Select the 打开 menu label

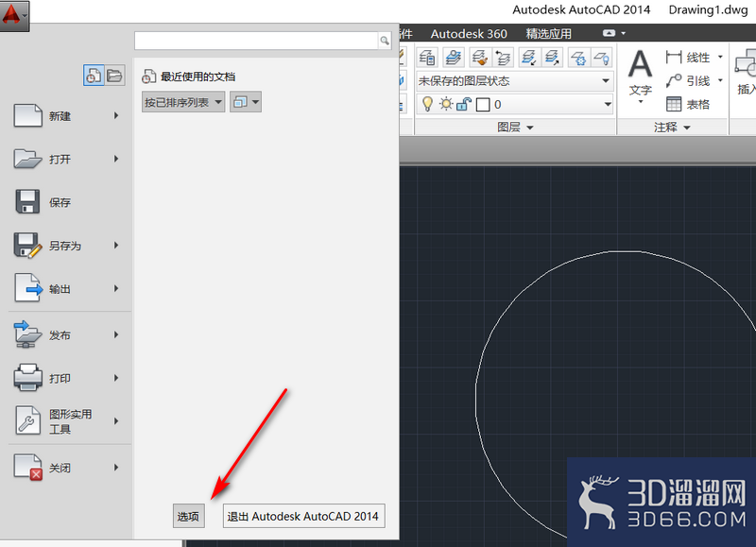click(60, 159)
